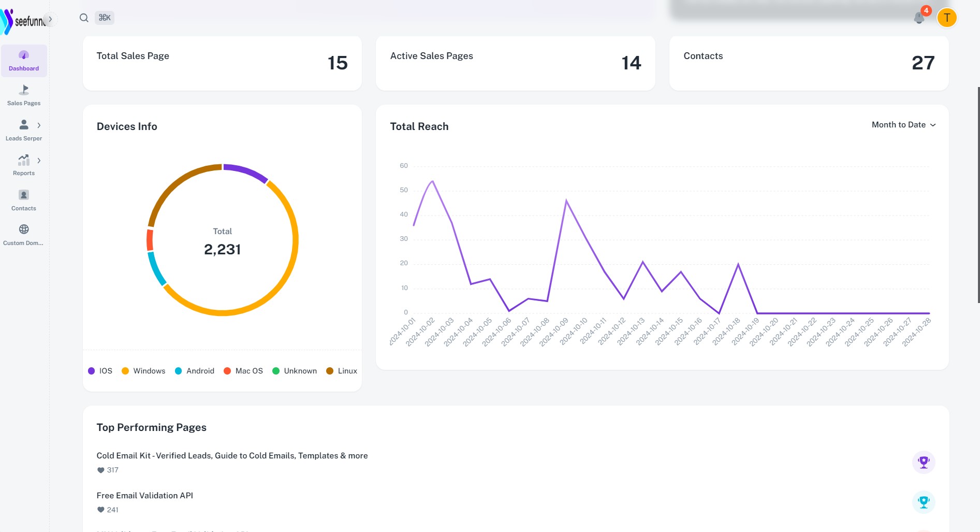Open Contacts in the sidebar
This screenshot has width=980, height=532.
point(24,200)
